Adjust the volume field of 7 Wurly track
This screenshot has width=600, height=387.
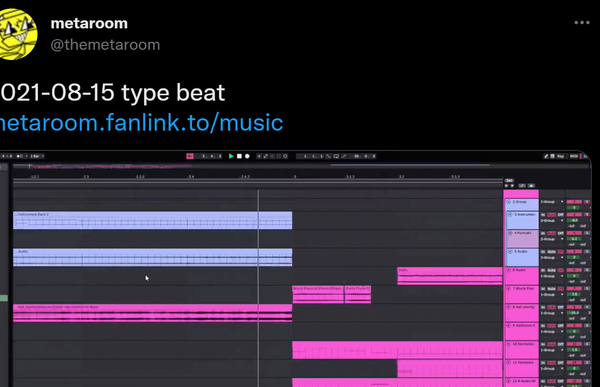click(x=574, y=294)
